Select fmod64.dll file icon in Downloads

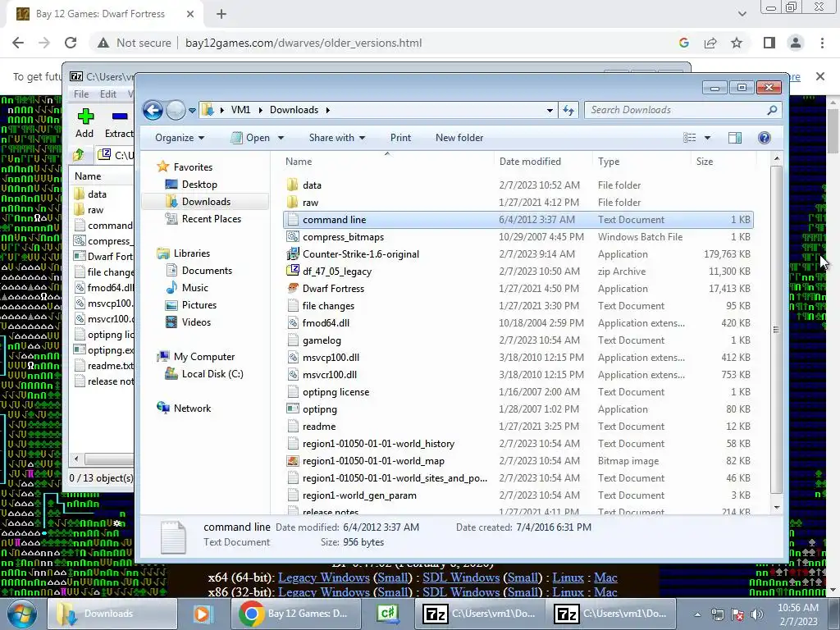click(293, 322)
